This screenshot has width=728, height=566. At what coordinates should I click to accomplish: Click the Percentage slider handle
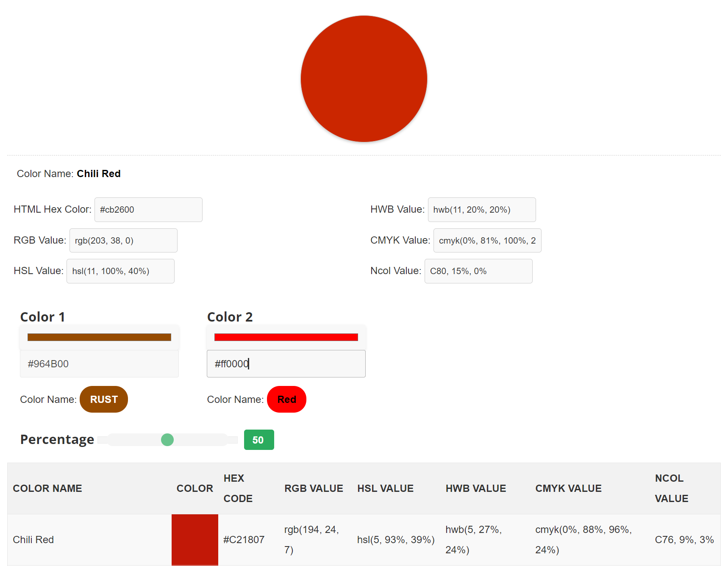point(167,440)
